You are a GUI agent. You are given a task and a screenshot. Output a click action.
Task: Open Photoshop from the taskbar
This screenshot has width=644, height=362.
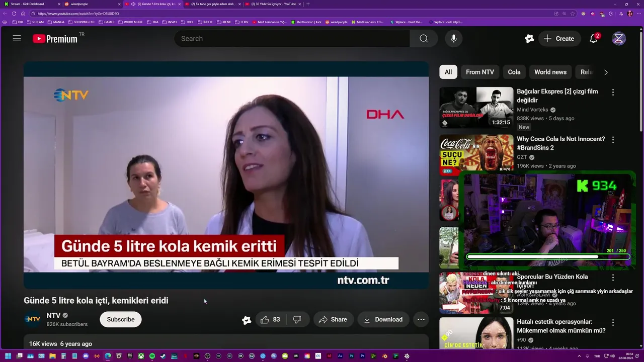(352, 356)
